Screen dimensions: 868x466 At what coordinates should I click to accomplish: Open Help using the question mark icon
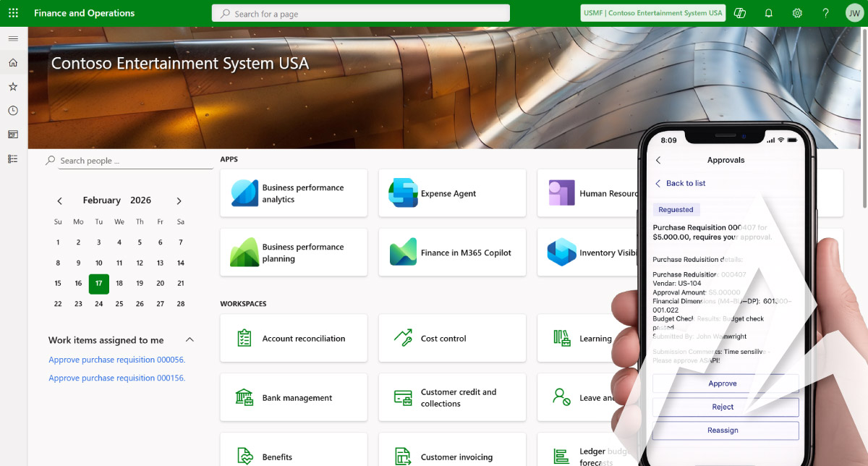click(x=825, y=12)
